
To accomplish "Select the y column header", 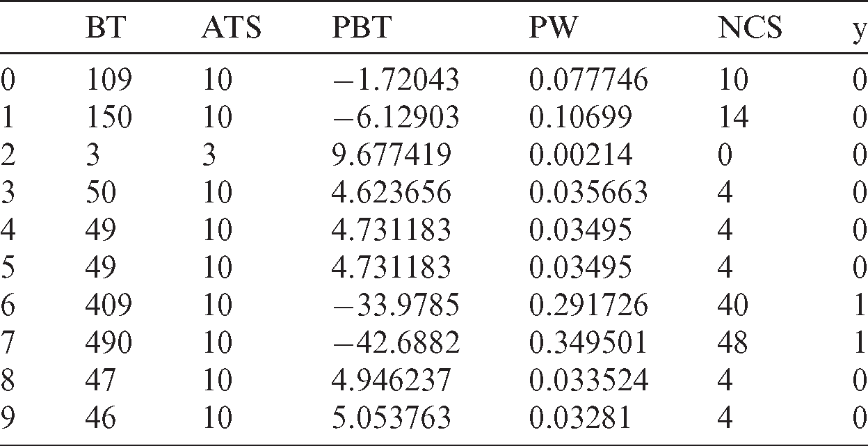I will tap(860, 33).
